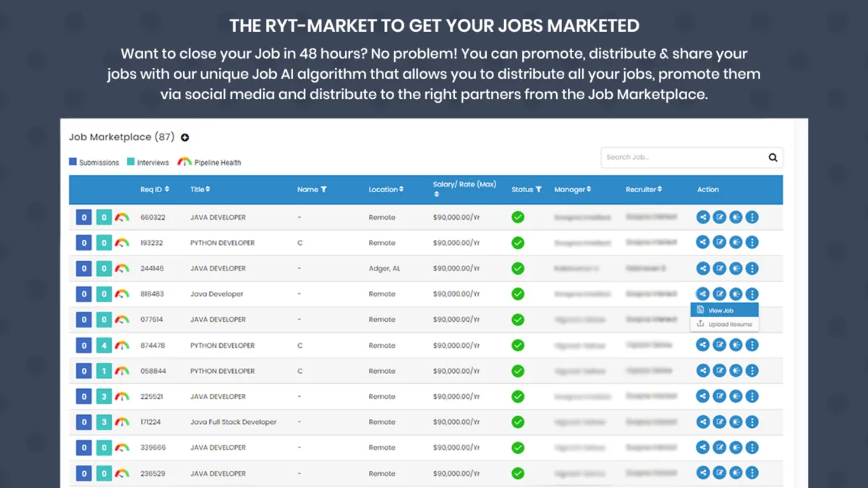Click arrow-out distribute icon for job 193232
Viewport: 868px width, 488px height.
point(736,242)
